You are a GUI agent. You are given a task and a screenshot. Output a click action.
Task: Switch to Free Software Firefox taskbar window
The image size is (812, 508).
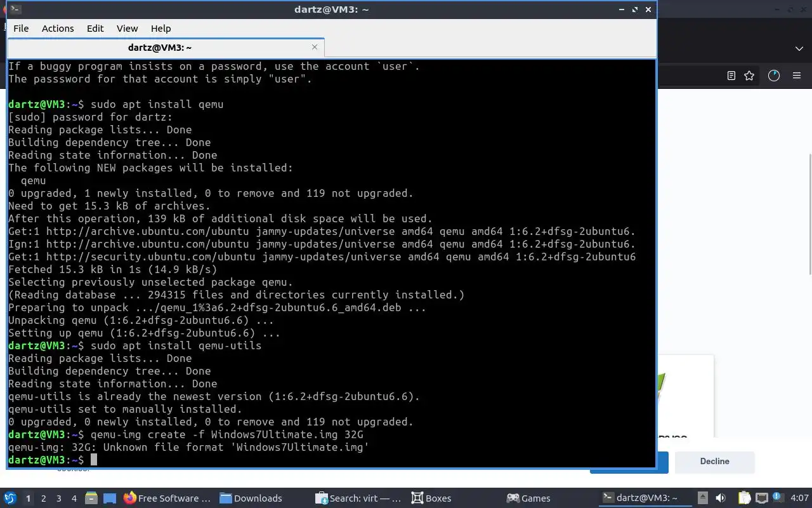pyautogui.click(x=167, y=498)
